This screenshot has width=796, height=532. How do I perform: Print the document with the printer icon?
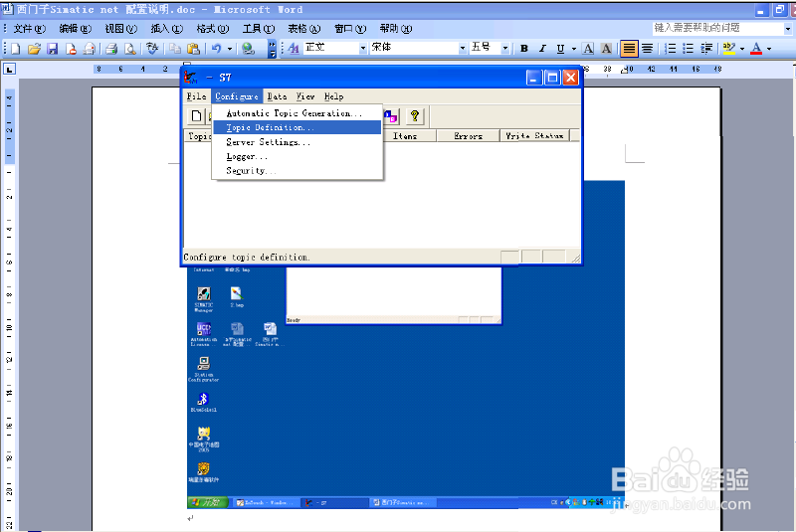111,49
